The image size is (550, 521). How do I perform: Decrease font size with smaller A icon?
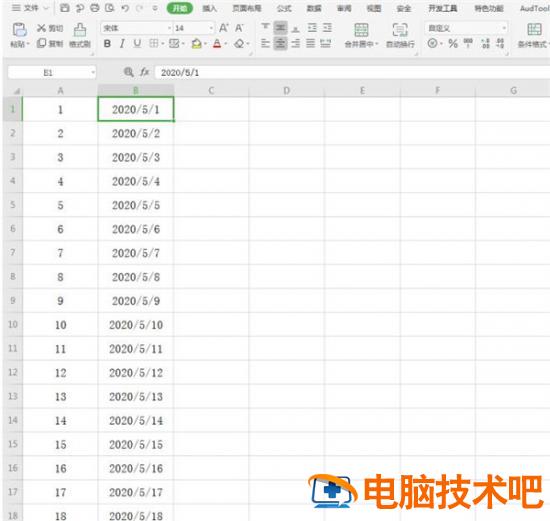point(239,28)
